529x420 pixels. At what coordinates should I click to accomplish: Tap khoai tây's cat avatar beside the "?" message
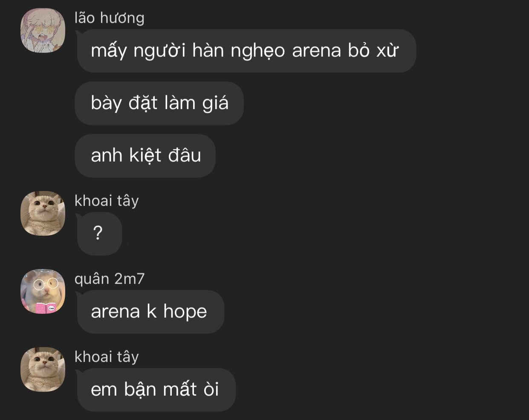click(x=43, y=213)
